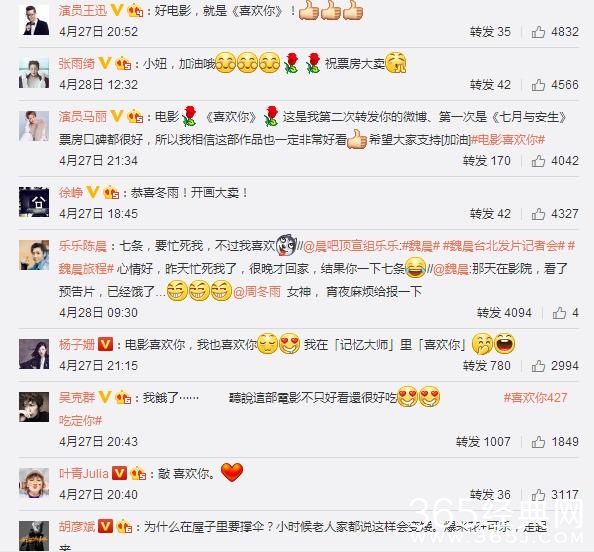Click the #魏晨旅程# hashtag

86,269
